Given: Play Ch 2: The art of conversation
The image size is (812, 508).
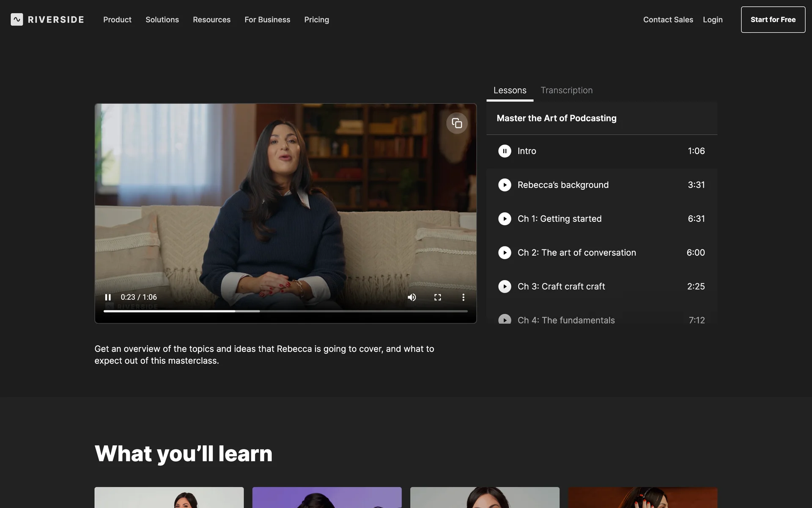Looking at the screenshot, I should coord(505,253).
